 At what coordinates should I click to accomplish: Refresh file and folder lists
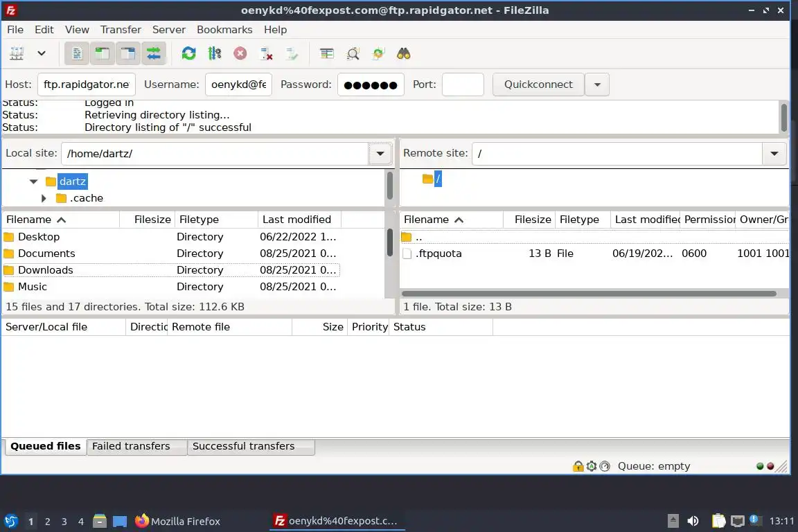(189, 53)
